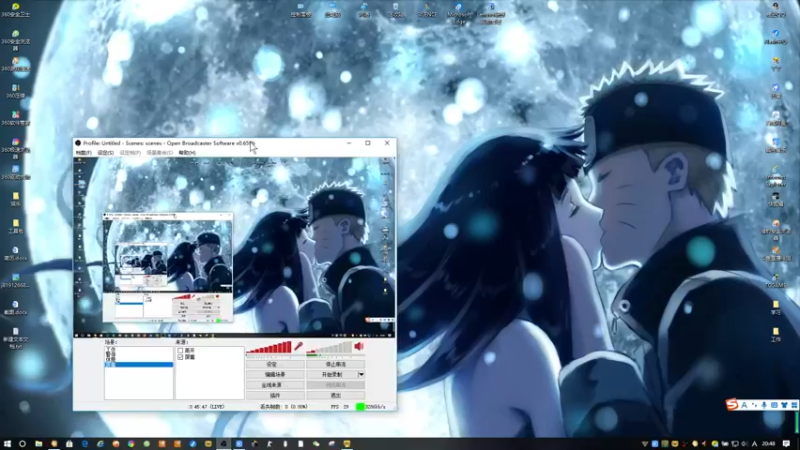800x450 pixels.
Task: Open the Windows Start menu
Action: click(7, 444)
